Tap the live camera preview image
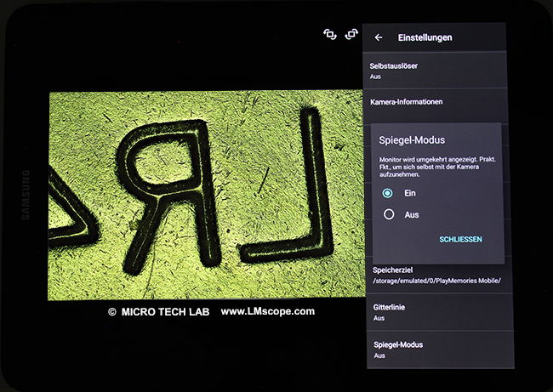The image size is (553, 392). tap(206, 196)
